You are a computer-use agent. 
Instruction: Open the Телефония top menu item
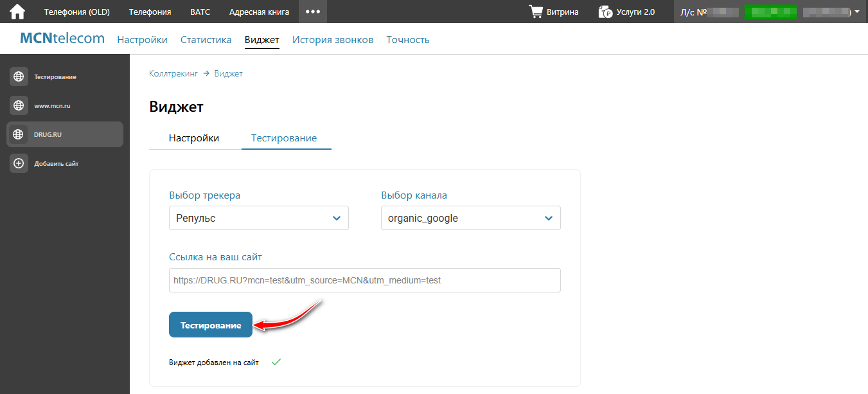(x=150, y=12)
